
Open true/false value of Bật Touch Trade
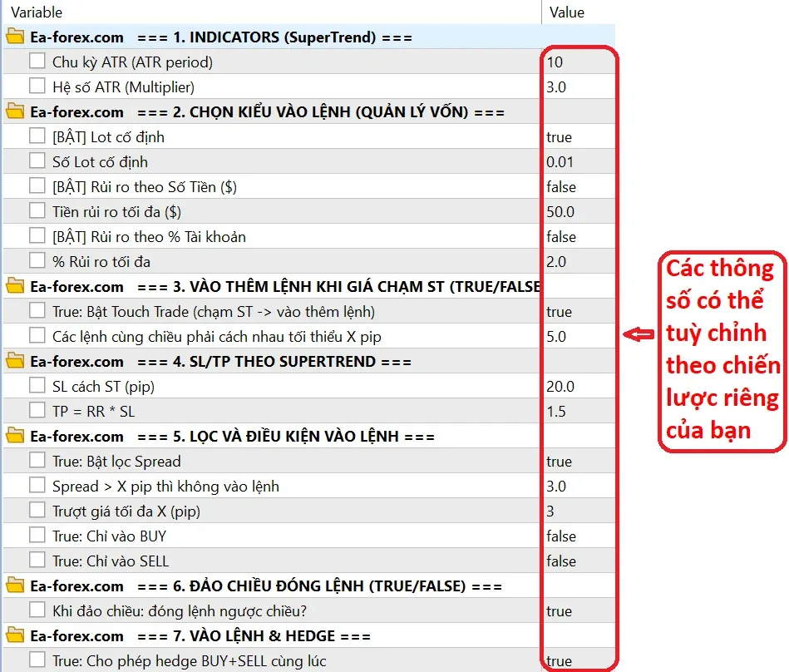[578, 312]
